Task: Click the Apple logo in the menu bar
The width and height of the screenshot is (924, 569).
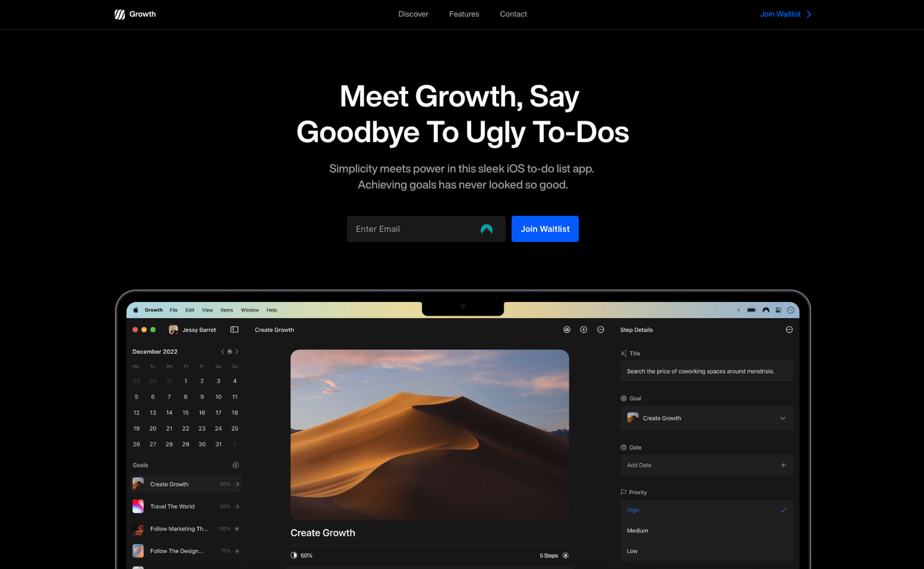Action: (x=135, y=310)
